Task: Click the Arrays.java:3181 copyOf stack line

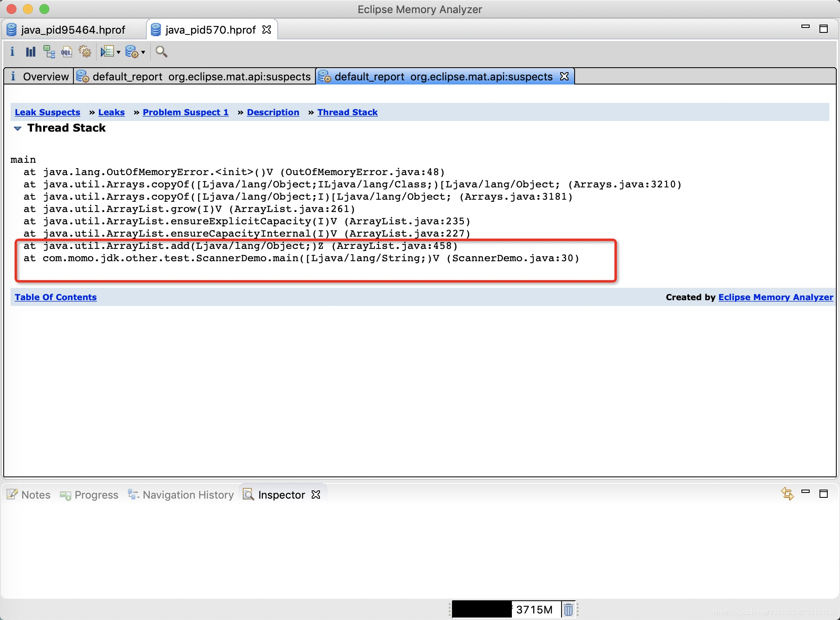Action: click(298, 197)
